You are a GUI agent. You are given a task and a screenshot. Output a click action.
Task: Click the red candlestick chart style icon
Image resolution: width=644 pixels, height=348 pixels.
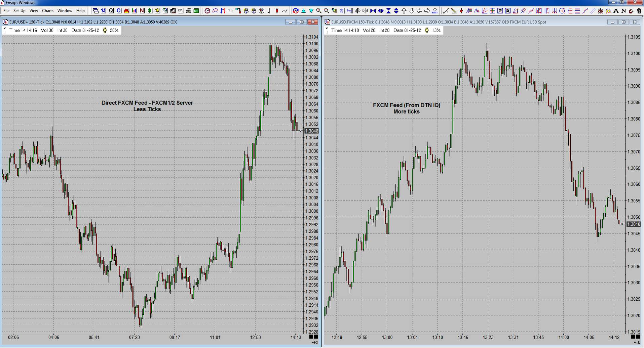pyautogui.click(x=277, y=11)
